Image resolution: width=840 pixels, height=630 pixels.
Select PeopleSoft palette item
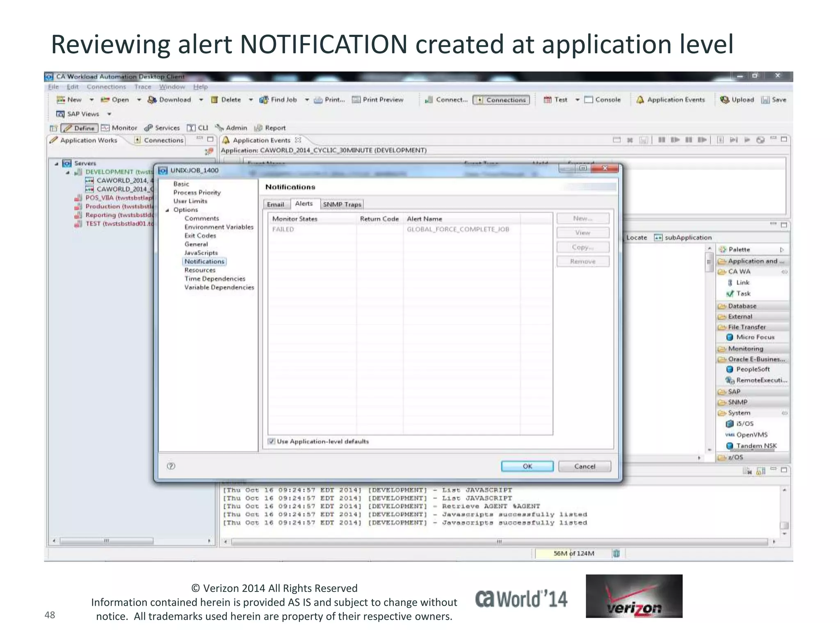point(748,369)
